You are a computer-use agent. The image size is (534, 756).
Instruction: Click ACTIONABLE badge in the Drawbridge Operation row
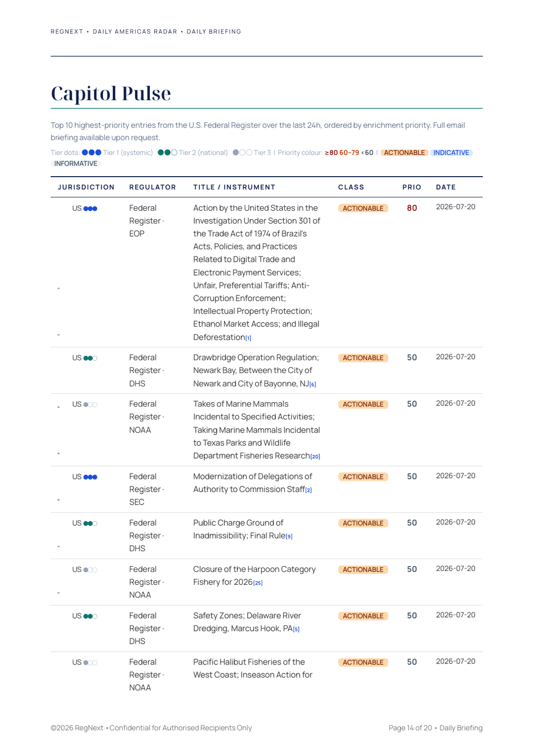(363, 358)
